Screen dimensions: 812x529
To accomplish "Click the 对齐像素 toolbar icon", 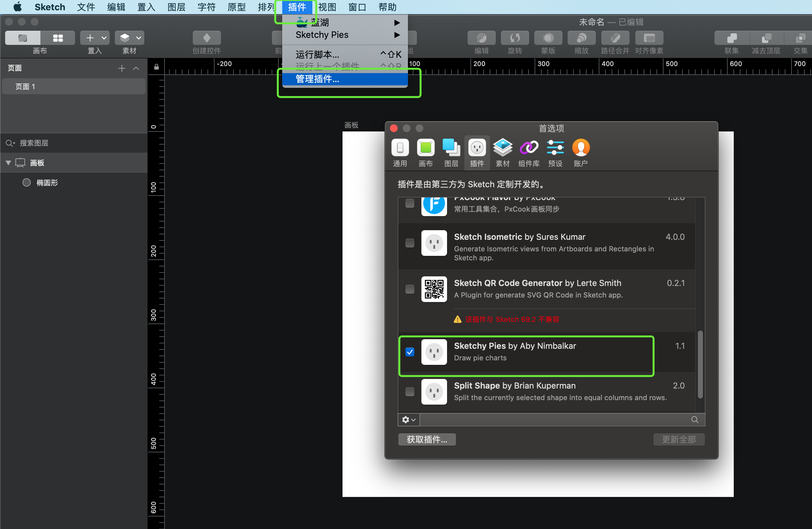I will (x=649, y=38).
